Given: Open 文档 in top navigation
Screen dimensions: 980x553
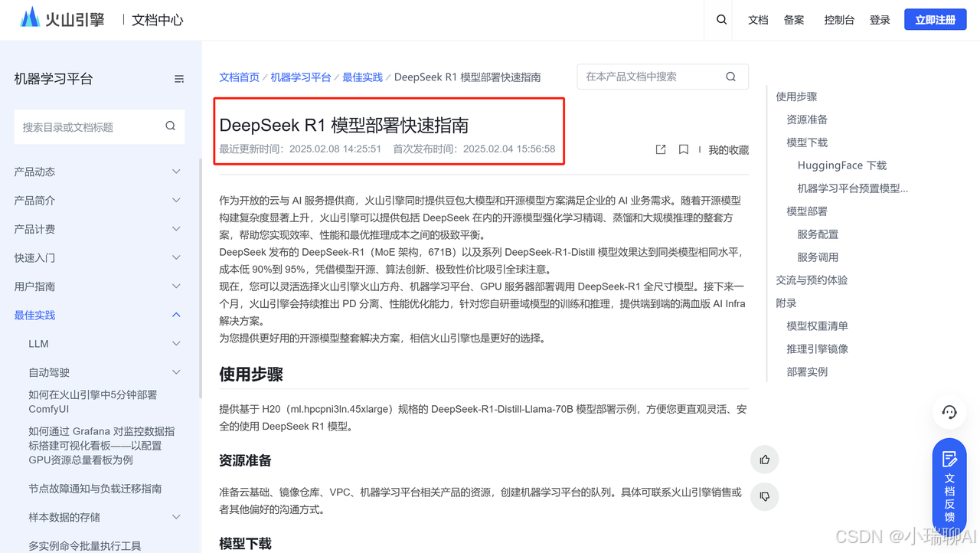Looking at the screenshot, I should pos(758,20).
